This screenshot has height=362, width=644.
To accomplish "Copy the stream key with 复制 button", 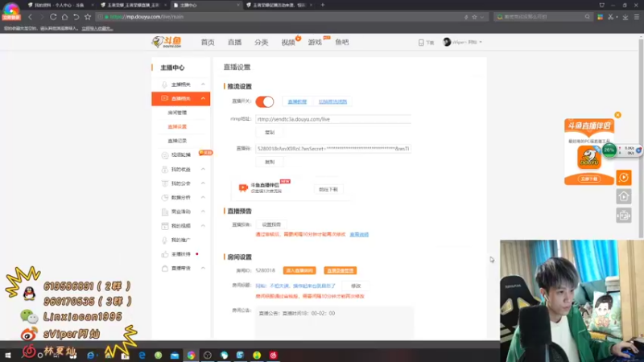I will pyautogui.click(x=270, y=162).
